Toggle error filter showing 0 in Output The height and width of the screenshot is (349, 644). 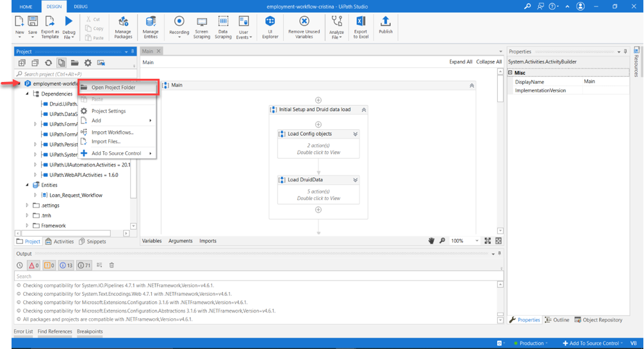(34, 265)
